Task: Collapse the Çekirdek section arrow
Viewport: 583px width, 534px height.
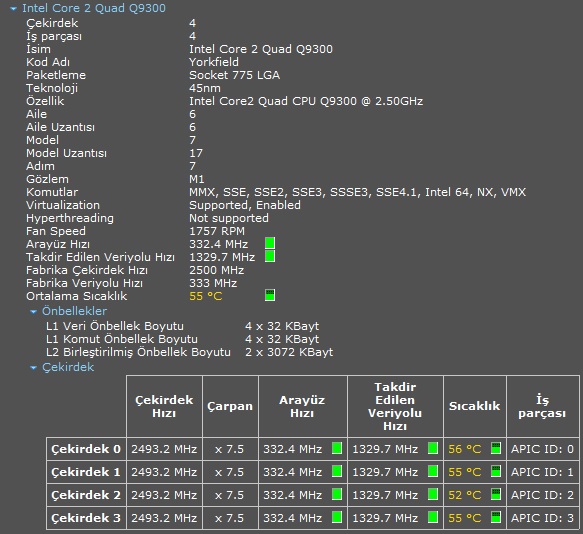Action: [x=33, y=368]
